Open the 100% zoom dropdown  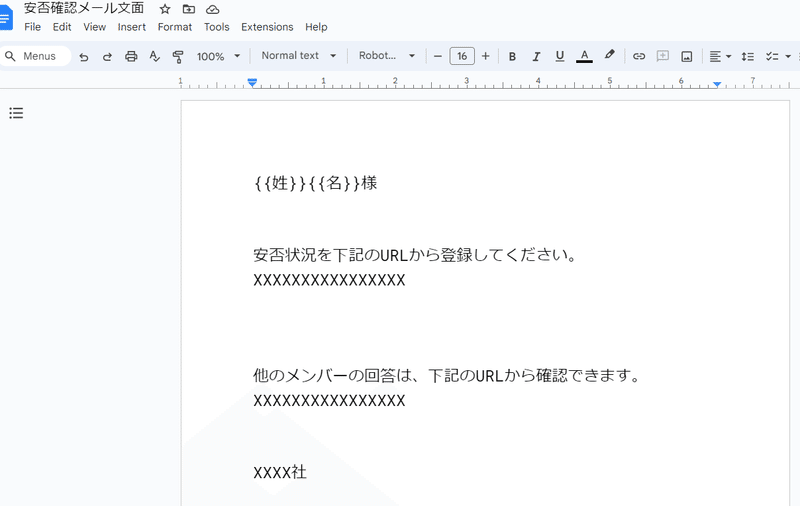coord(218,56)
